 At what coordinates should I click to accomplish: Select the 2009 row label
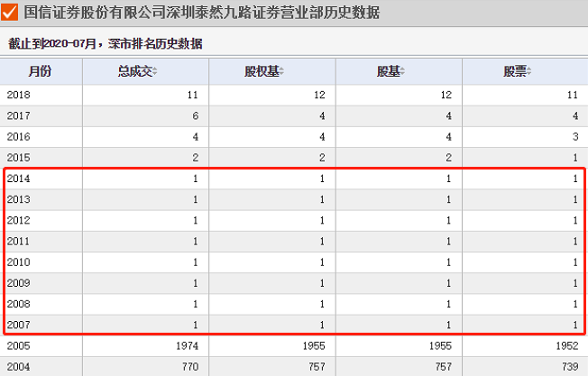click(x=18, y=283)
